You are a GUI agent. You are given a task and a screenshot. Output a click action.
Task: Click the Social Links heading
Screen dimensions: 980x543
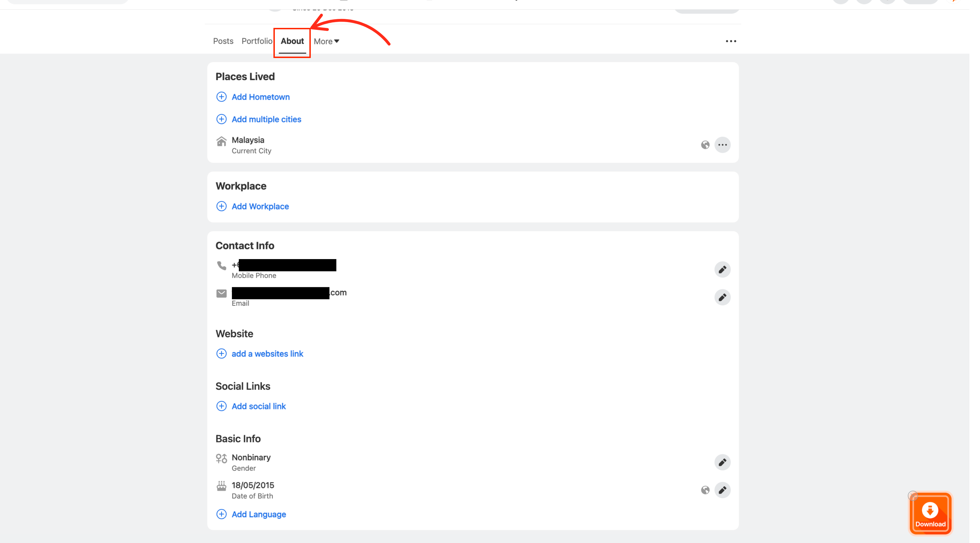click(x=243, y=386)
